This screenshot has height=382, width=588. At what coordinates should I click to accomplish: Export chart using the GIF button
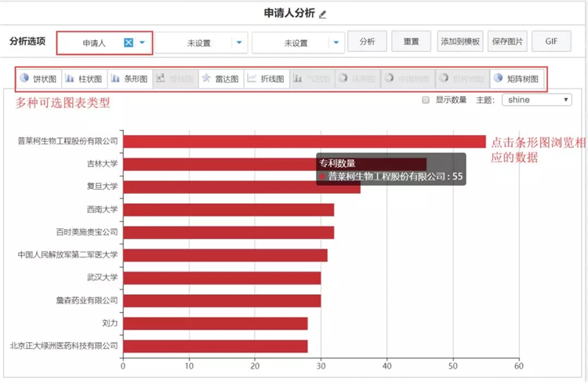pyautogui.click(x=551, y=42)
